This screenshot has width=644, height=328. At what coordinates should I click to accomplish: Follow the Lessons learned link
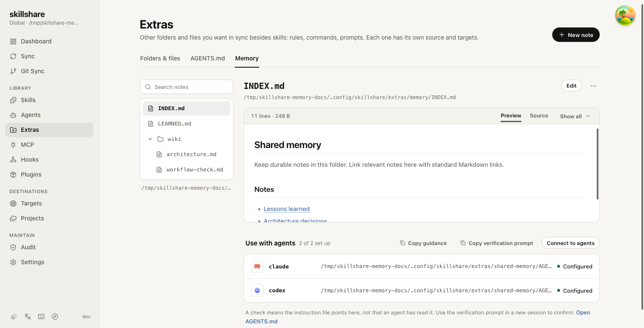pos(287,209)
